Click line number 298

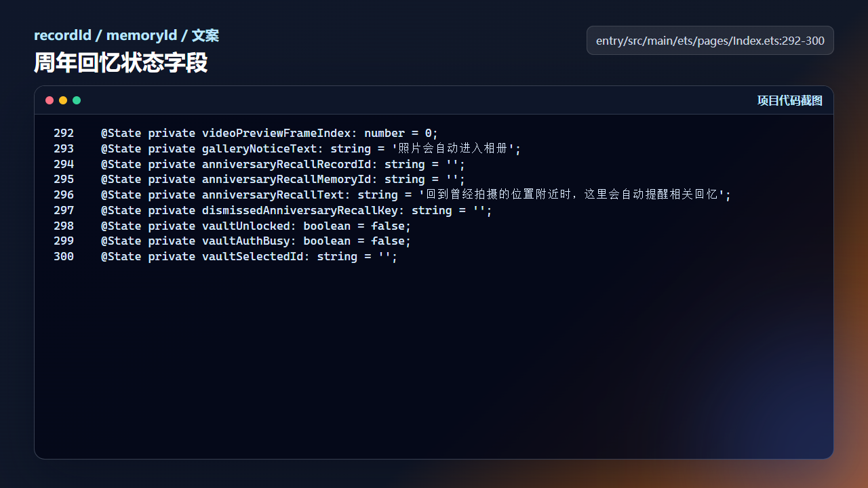(x=64, y=226)
